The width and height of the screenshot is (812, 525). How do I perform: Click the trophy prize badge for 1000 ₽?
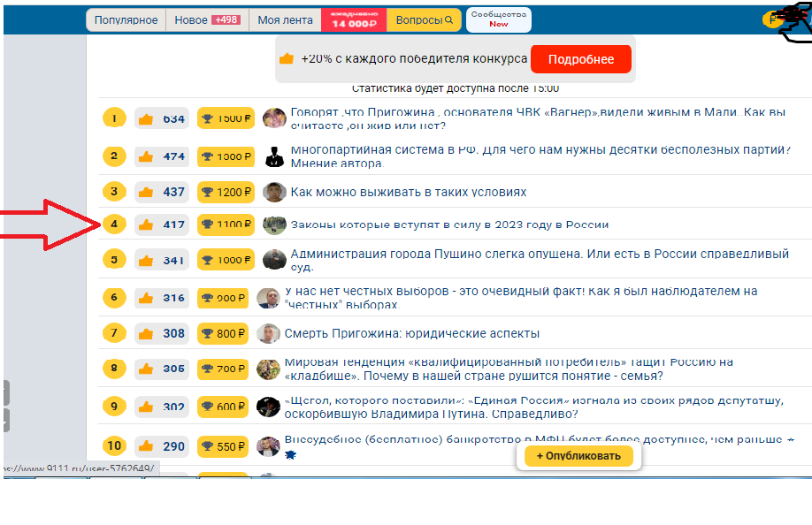[226, 260]
